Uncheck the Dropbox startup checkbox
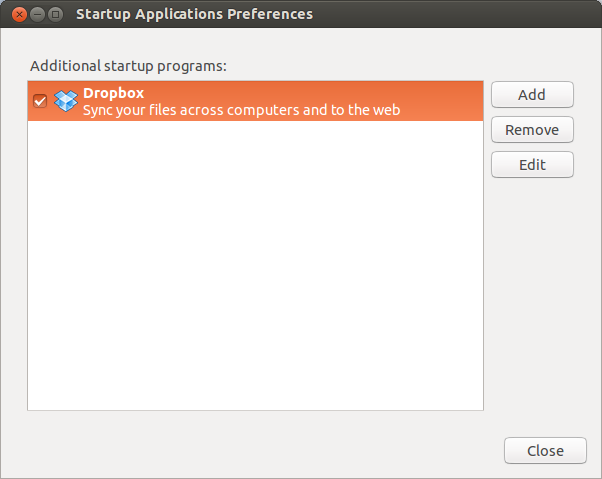This screenshot has height=479, width=602. (40, 101)
